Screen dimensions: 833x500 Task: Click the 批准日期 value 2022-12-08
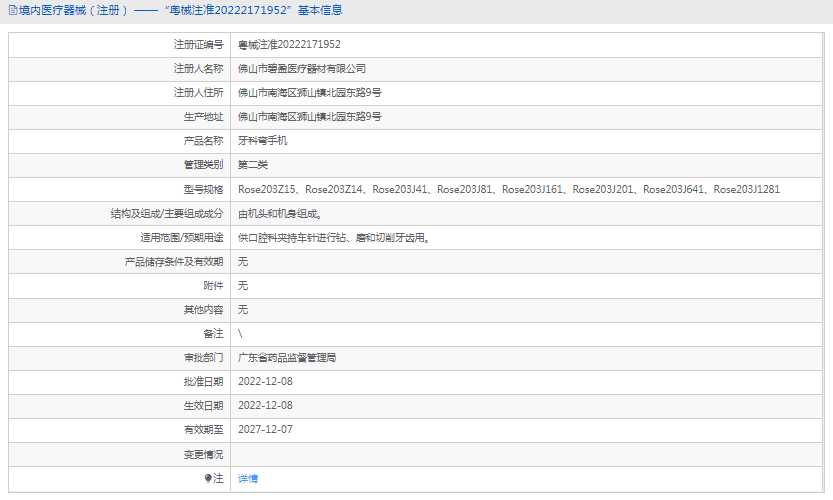(x=265, y=382)
